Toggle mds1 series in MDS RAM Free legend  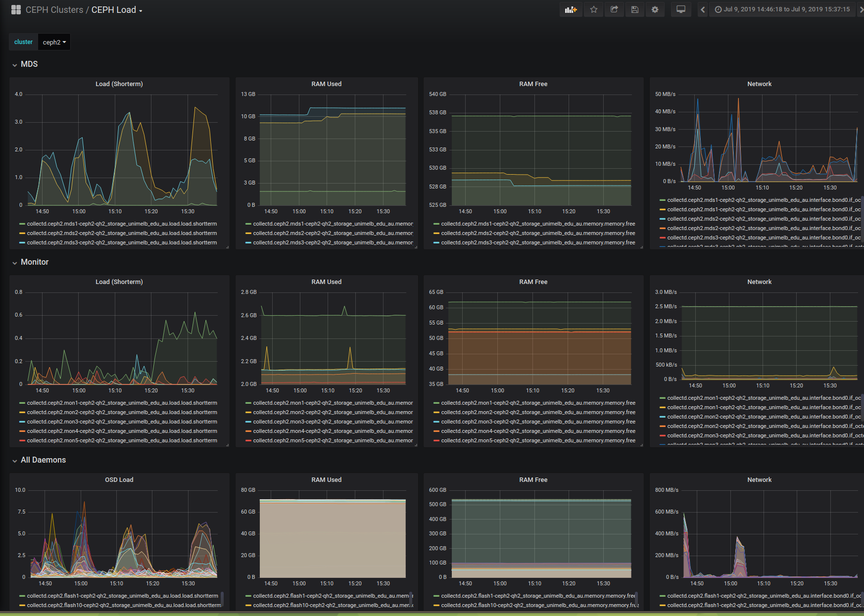pos(538,224)
